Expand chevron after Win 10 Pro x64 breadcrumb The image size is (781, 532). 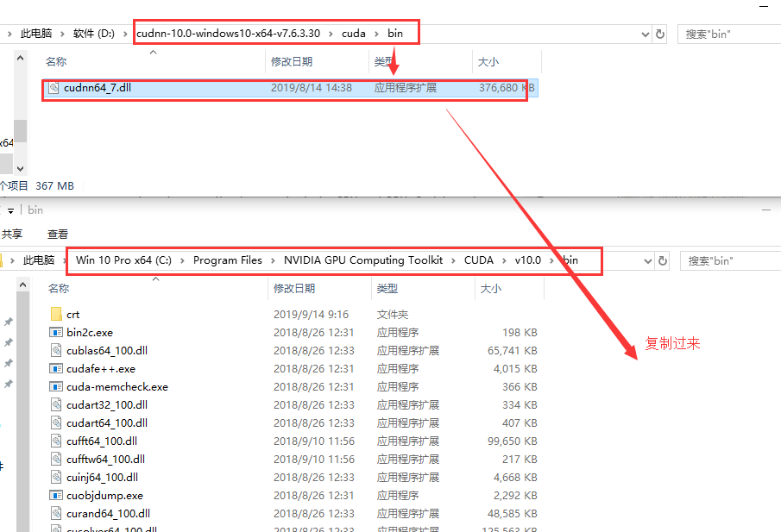(x=182, y=260)
